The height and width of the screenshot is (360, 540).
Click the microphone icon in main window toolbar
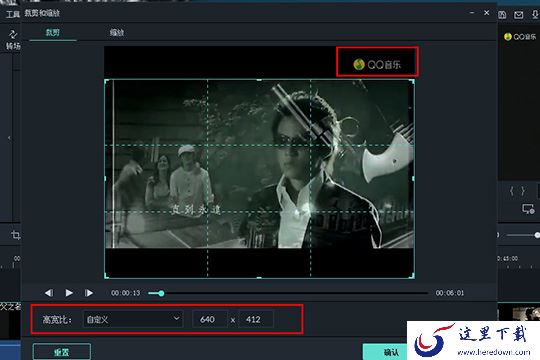point(535,14)
